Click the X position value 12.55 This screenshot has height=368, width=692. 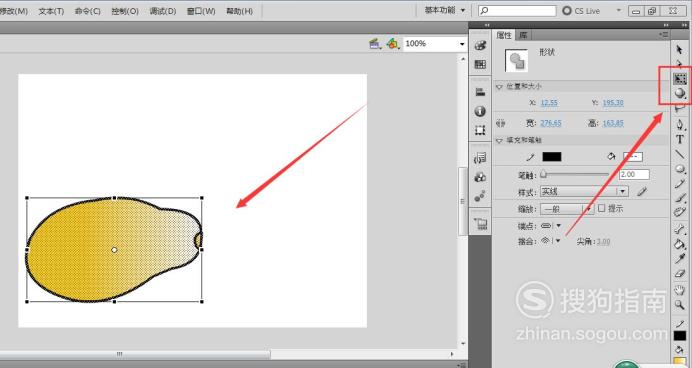(x=549, y=103)
